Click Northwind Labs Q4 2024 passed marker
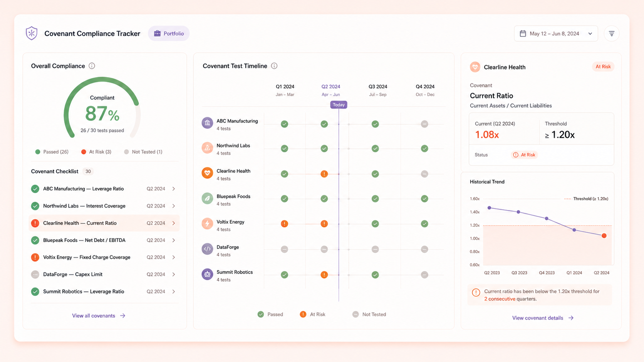 [424, 148]
